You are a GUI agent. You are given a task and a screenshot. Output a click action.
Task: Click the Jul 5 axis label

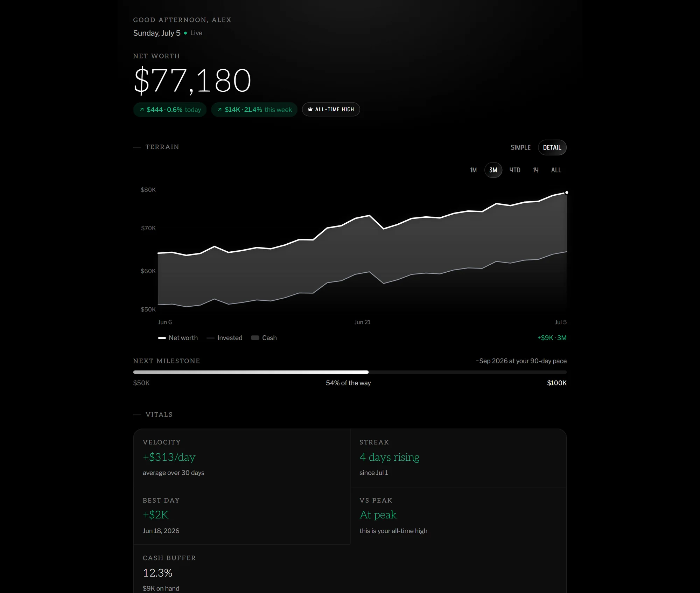click(561, 322)
